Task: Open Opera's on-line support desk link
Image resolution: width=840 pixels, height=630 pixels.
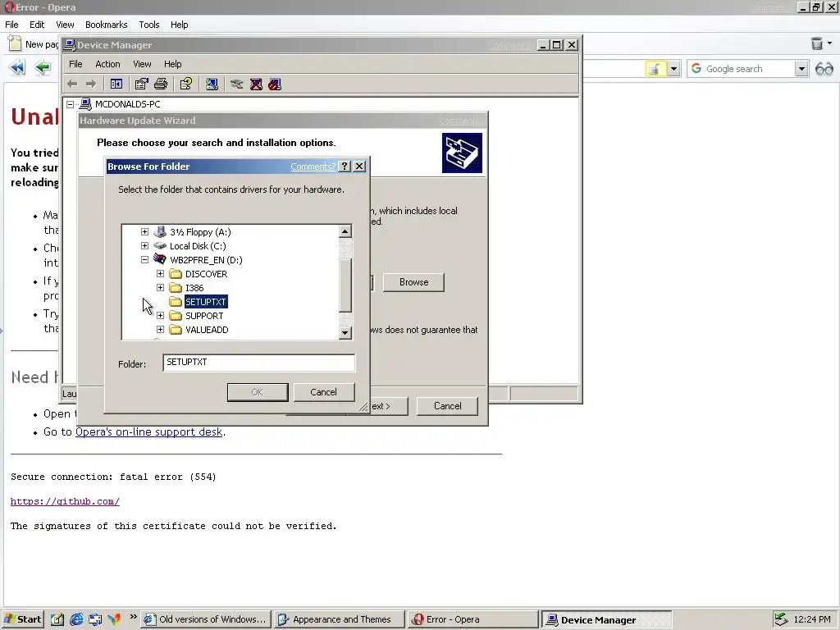Action: click(x=149, y=431)
